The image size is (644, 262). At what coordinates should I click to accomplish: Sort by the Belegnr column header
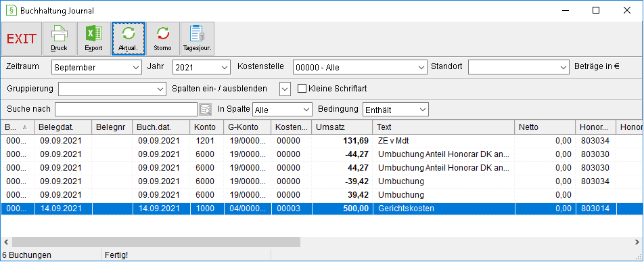pyautogui.click(x=112, y=127)
